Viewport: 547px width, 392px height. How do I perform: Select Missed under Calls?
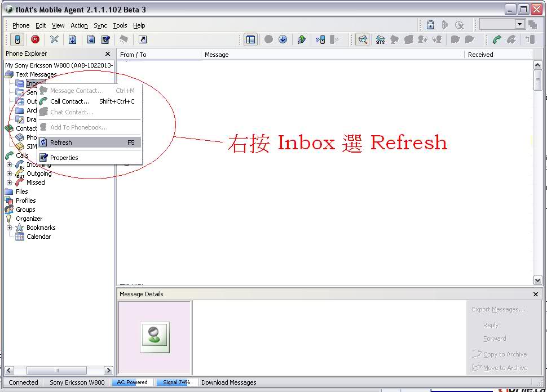coord(36,182)
